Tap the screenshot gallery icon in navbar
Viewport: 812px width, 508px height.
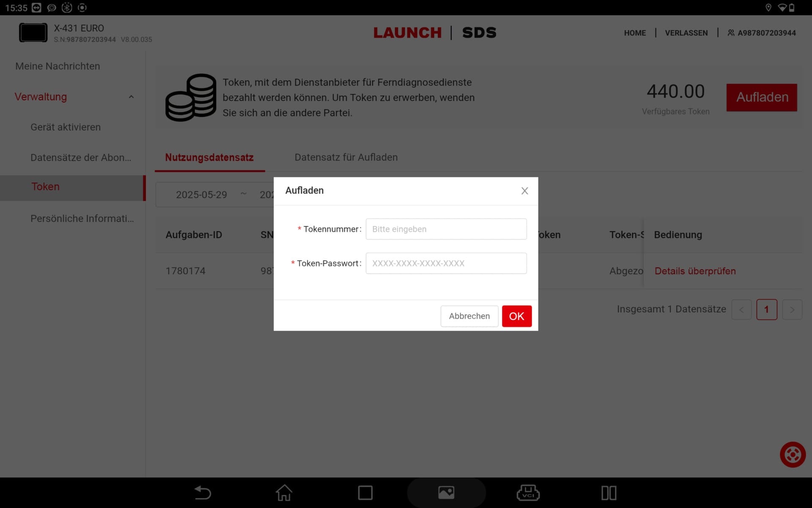[446, 493]
